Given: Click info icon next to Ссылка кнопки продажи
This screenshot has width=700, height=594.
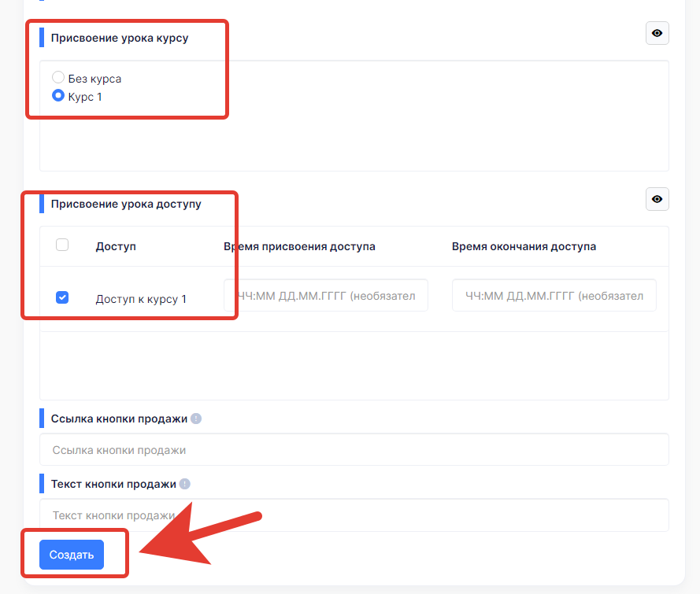Looking at the screenshot, I should (x=196, y=419).
